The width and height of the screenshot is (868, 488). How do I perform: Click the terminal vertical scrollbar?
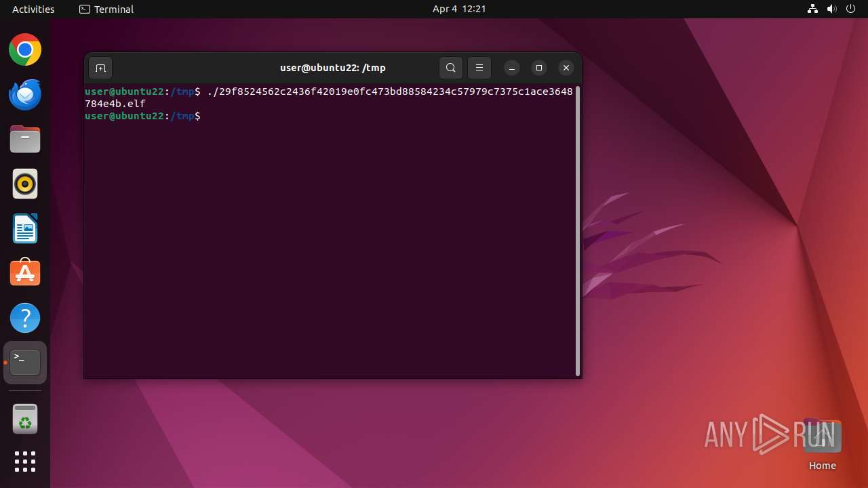click(578, 230)
